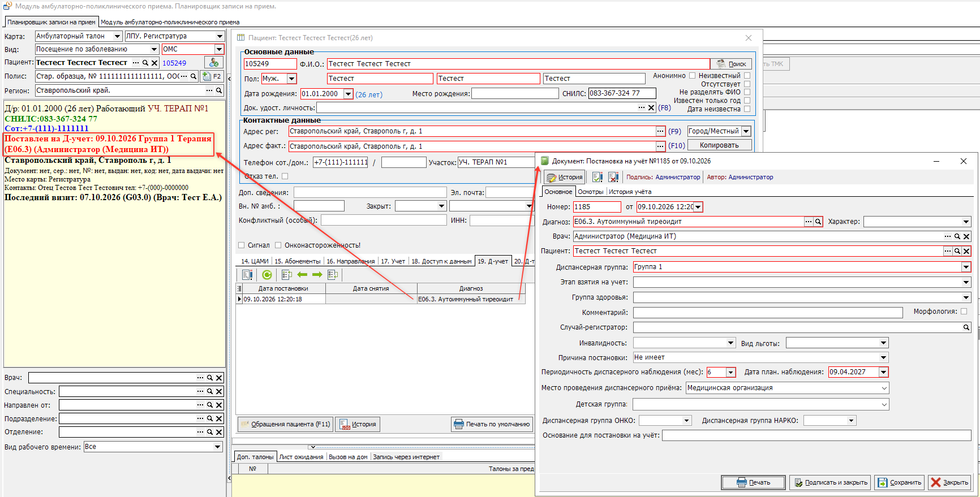The image size is (980, 497).
Task: Open the Вид рабочего времени dropdown
Action: pos(217,447)
